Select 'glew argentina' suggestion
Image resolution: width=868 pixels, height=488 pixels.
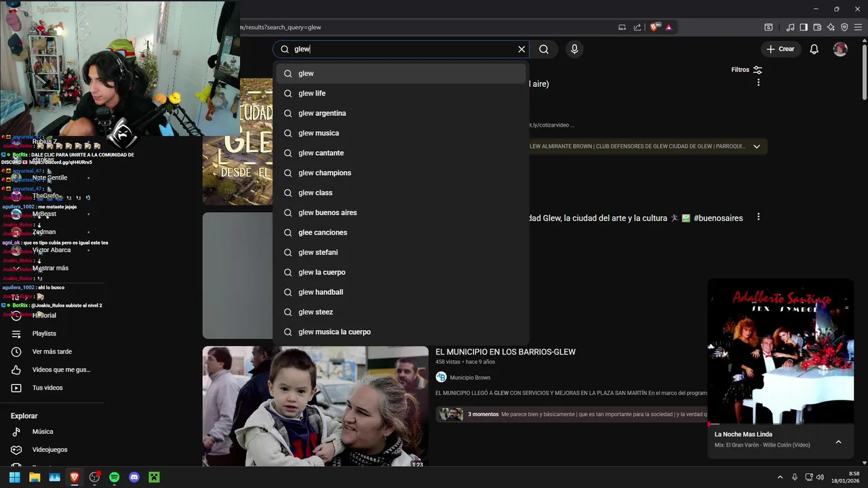point(401,113)
